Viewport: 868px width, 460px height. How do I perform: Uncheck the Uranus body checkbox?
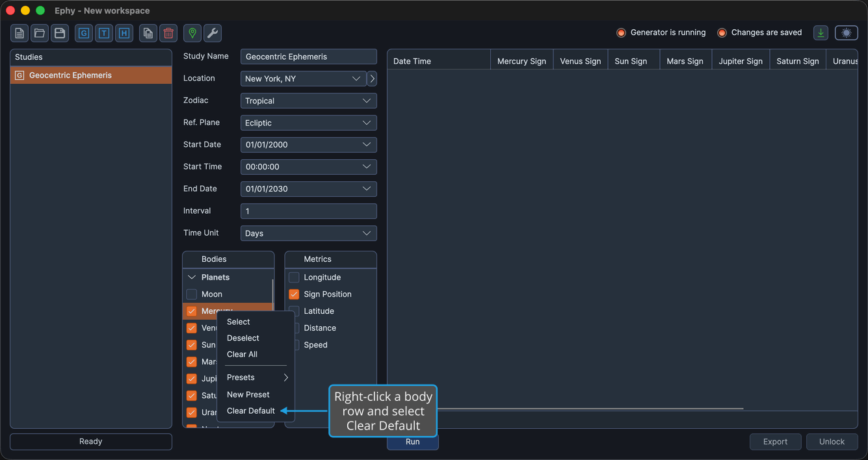192,413
